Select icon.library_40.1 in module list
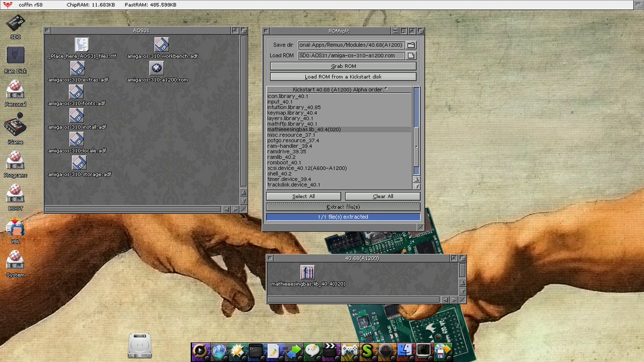The image size is (644, 362). 339,96
